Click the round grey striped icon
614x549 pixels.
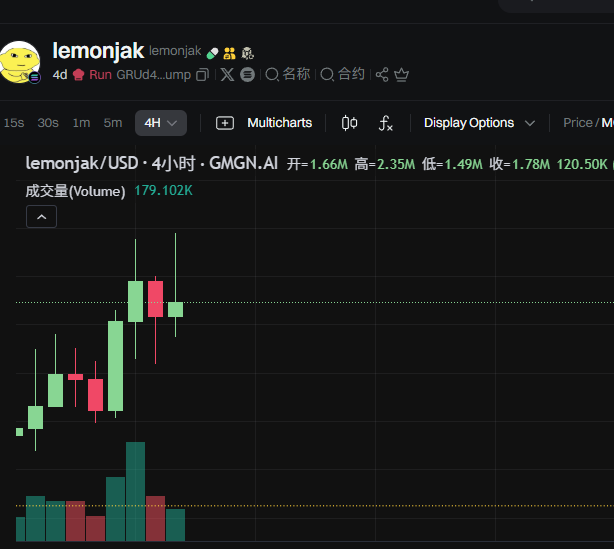(x=247, y=74)
